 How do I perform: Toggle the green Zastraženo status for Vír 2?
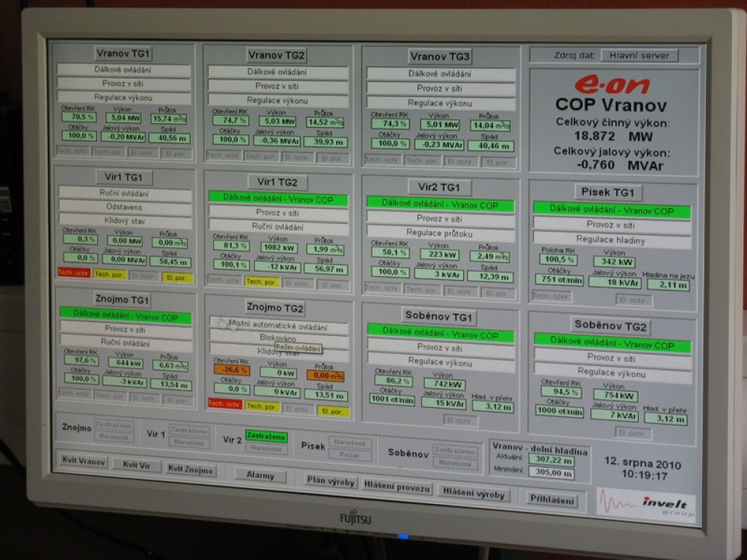pyautogui.click(x=267, y=436)
